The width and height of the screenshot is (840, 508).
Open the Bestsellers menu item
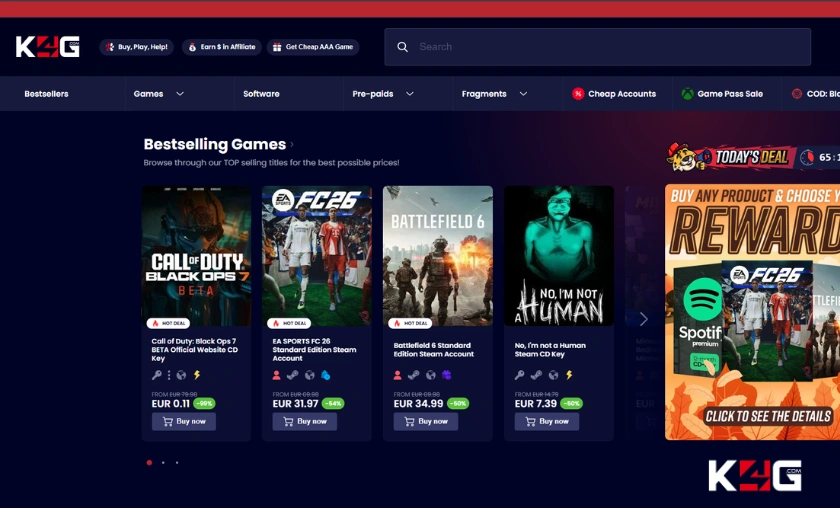click(46, 94)
